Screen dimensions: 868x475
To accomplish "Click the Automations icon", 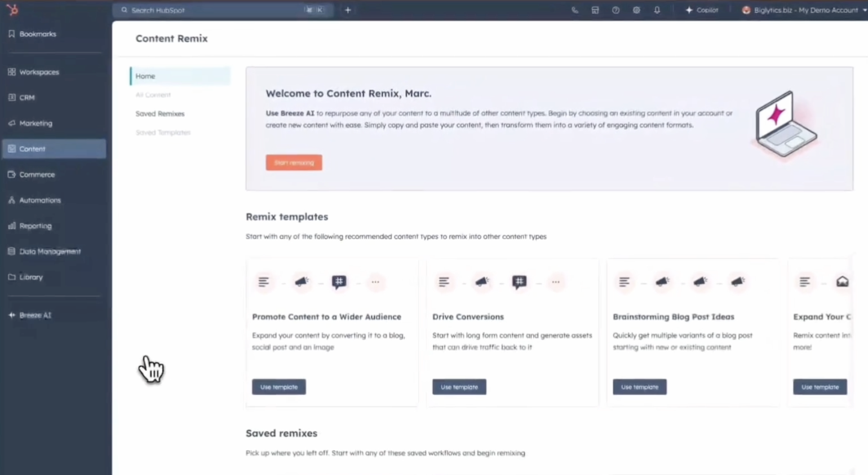I will 11,200.
